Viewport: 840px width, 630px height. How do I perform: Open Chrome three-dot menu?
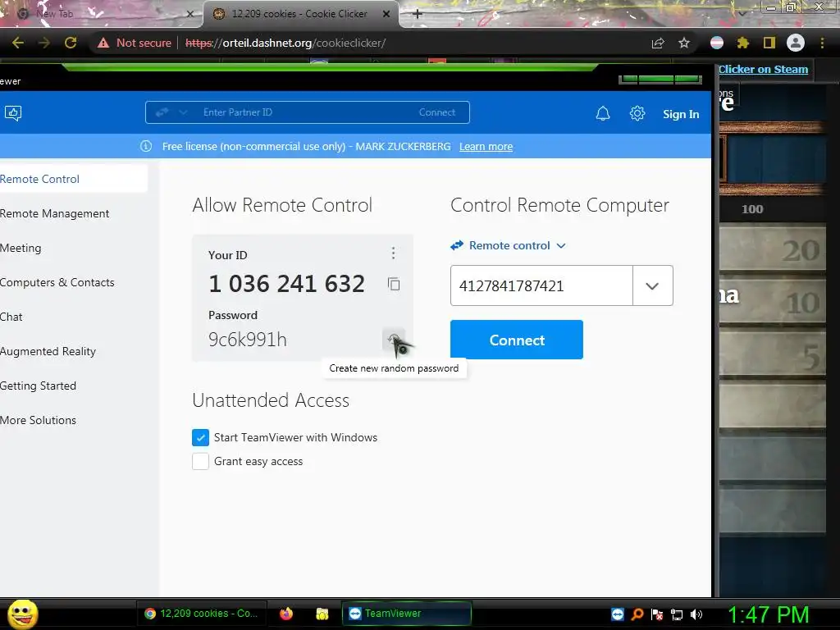point(822,43)
